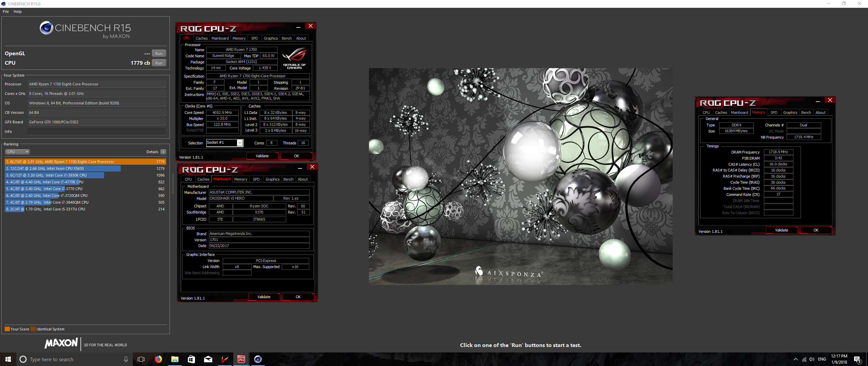
Task: Open the Action Center notifications icon
Action: 857,359
